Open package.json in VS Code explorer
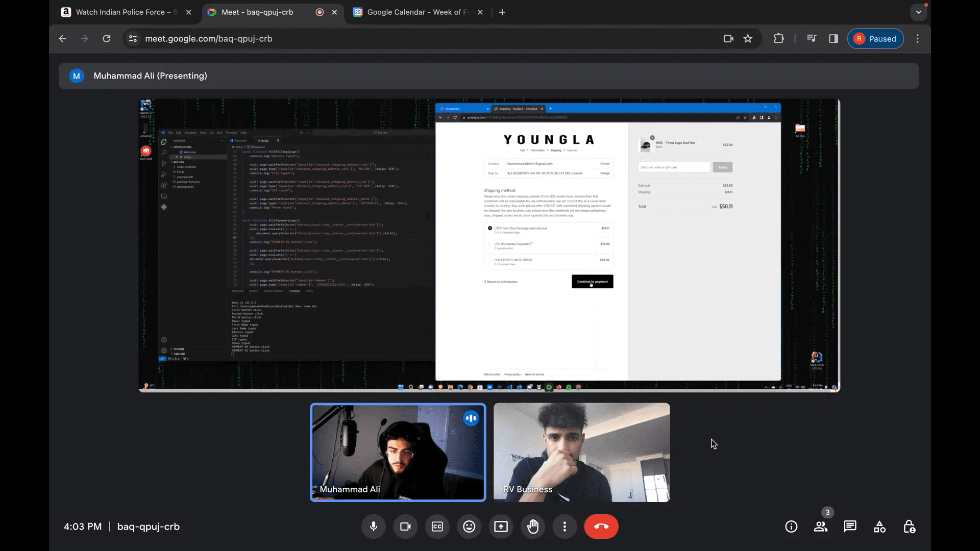This screenshot has height=551, width=980. coord(185,187)
